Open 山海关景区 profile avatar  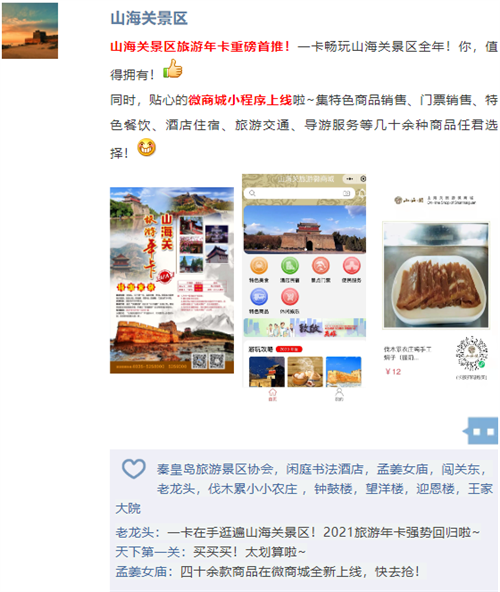pos(30,31)
